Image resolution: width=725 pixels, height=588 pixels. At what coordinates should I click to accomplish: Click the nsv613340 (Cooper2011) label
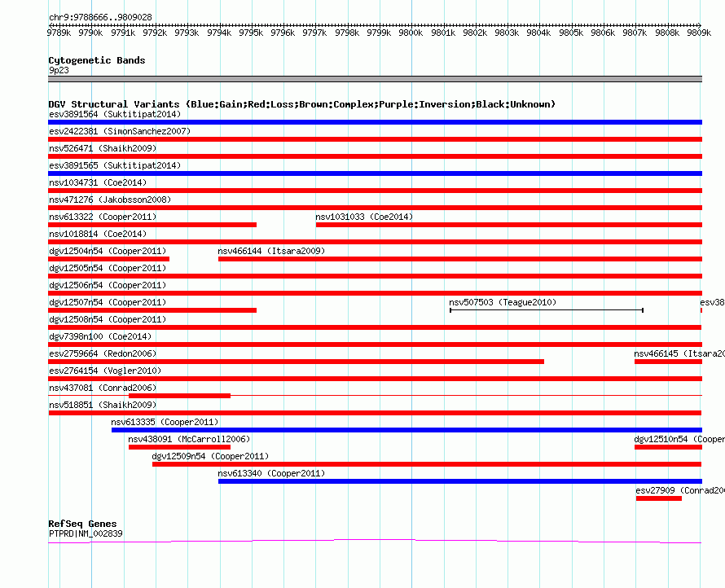(271, 473)
